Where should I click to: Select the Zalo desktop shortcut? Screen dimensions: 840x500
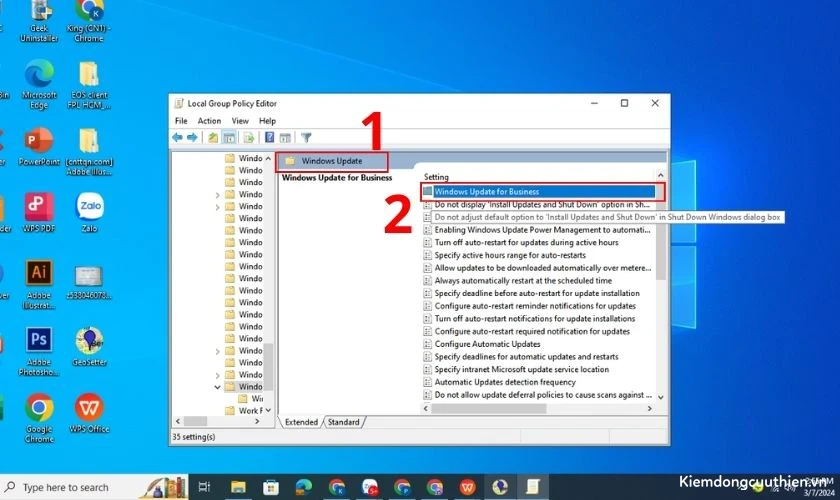[89, 212]
